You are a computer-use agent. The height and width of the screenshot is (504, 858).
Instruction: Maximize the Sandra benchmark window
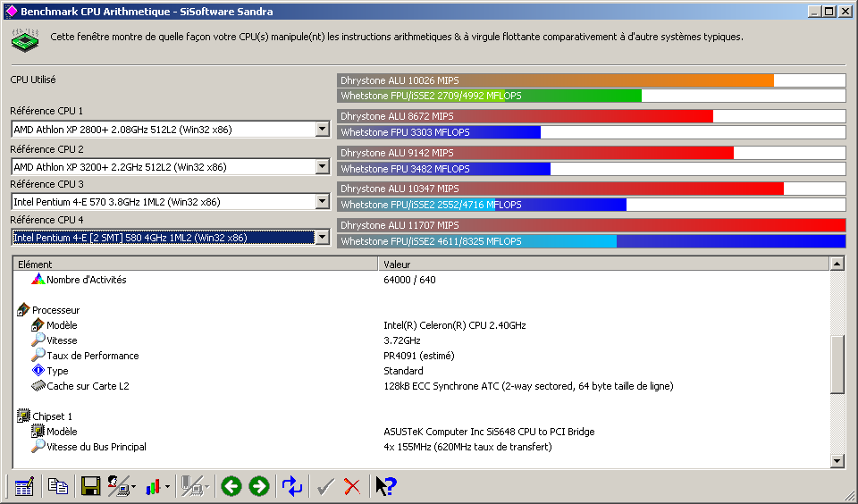pos(829,11)
